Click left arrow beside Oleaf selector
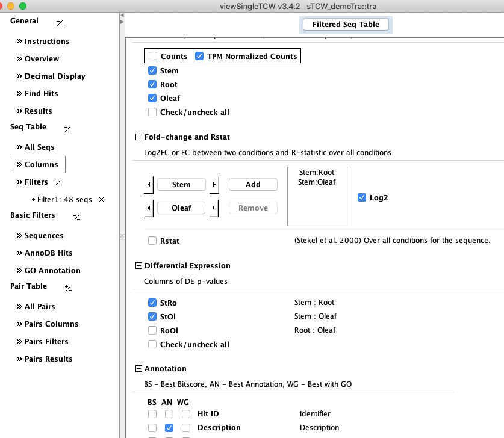 tap(149, 208)
